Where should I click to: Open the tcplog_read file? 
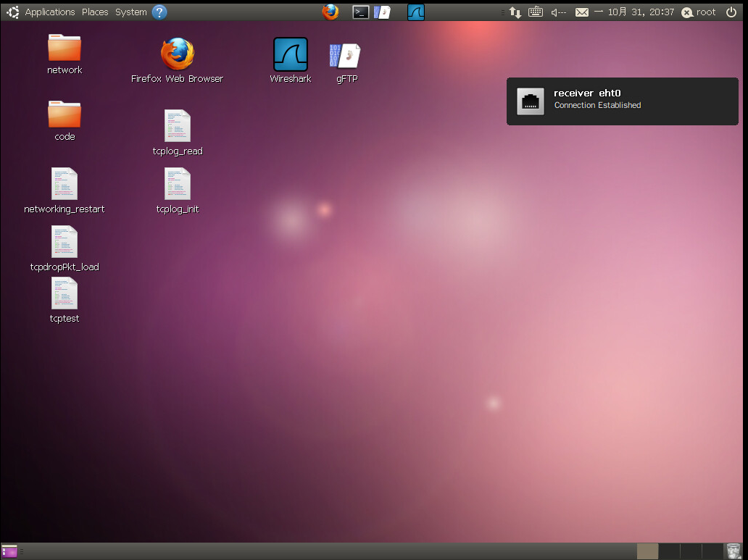pos(177,126)
